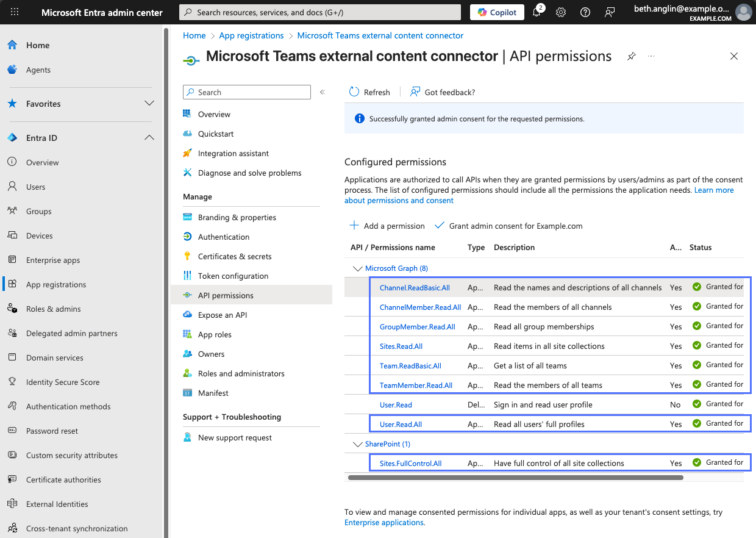Click the Enterprise applications link

pos(384,523)
